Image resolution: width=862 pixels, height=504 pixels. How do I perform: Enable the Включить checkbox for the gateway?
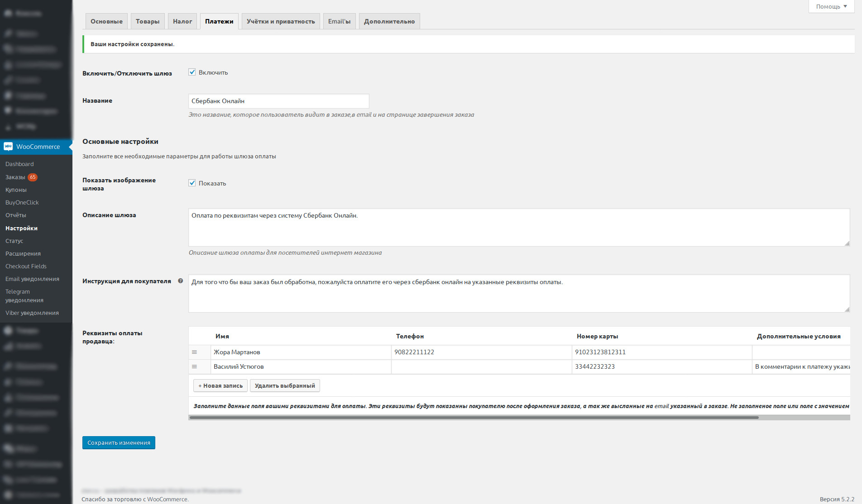click(x=192, y=72)
